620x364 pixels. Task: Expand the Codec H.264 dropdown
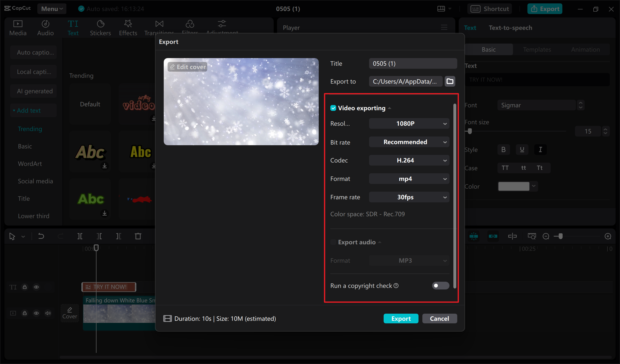coord(409,160)
